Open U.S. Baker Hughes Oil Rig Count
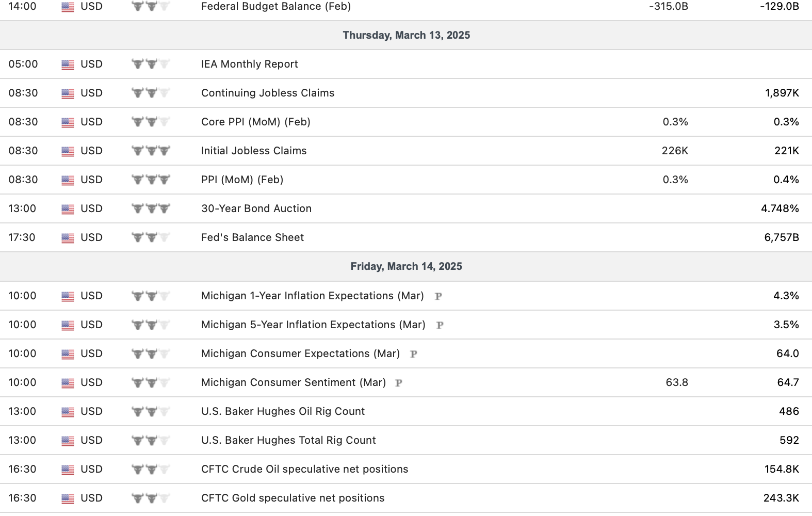 (283, 411)
